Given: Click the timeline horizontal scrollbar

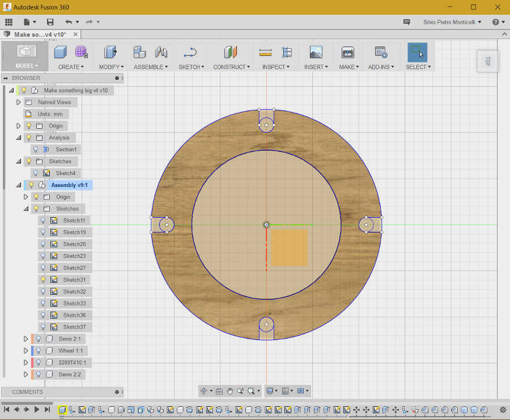Looking at the screenshot, I should pos(27,403).
